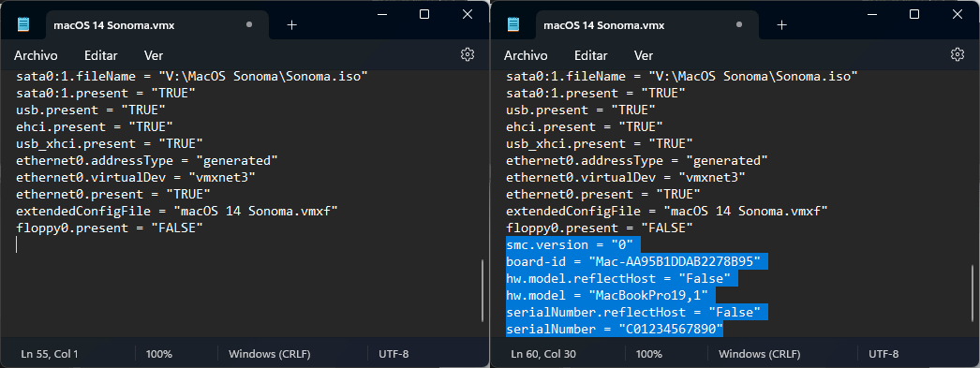Image resolution: width=980 pixels, height=368 pixels.
Task: Close unsaved-dot tab in right window
Action: click(739, 25)
